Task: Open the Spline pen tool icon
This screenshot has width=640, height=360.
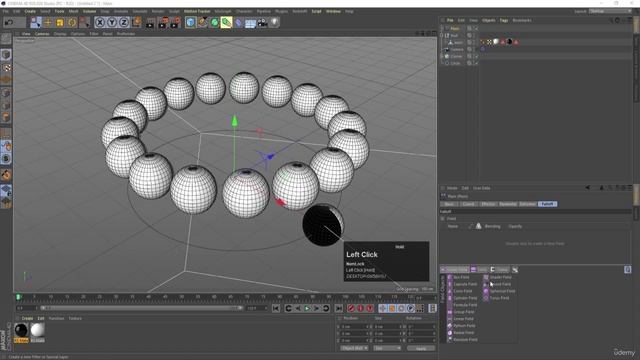Action: coord(202,22)
